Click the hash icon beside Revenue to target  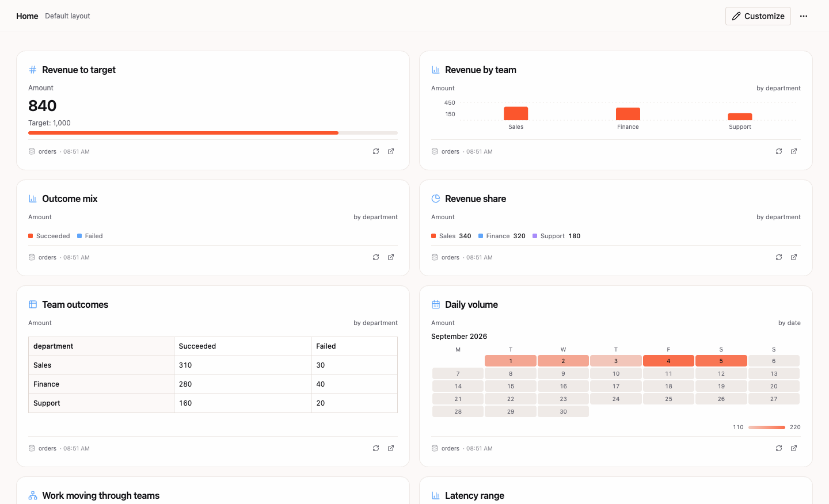(x=33, y=70)
